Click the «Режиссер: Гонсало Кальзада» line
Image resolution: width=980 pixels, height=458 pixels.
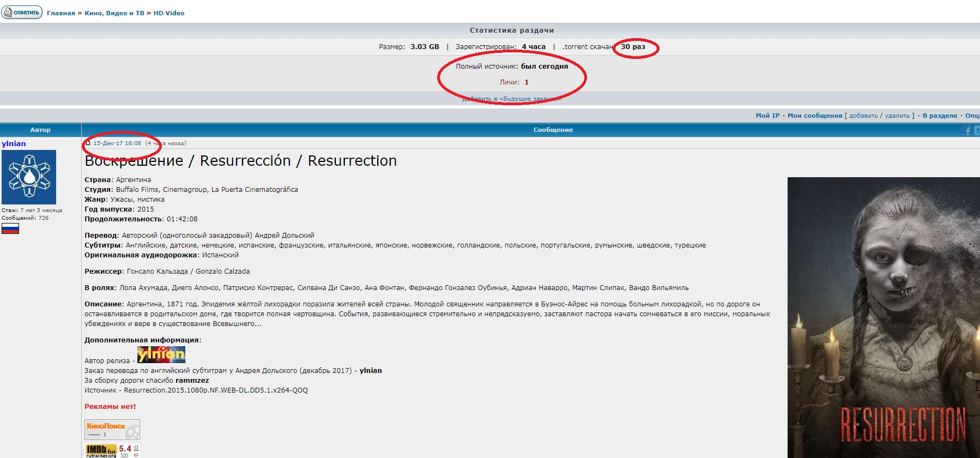click(x=167, y=272)
